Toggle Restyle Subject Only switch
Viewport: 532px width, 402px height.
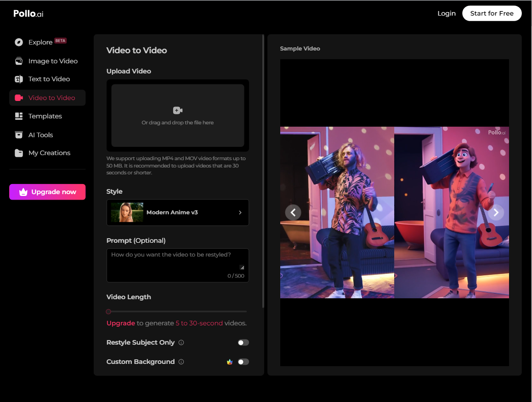tap(243, 342)
